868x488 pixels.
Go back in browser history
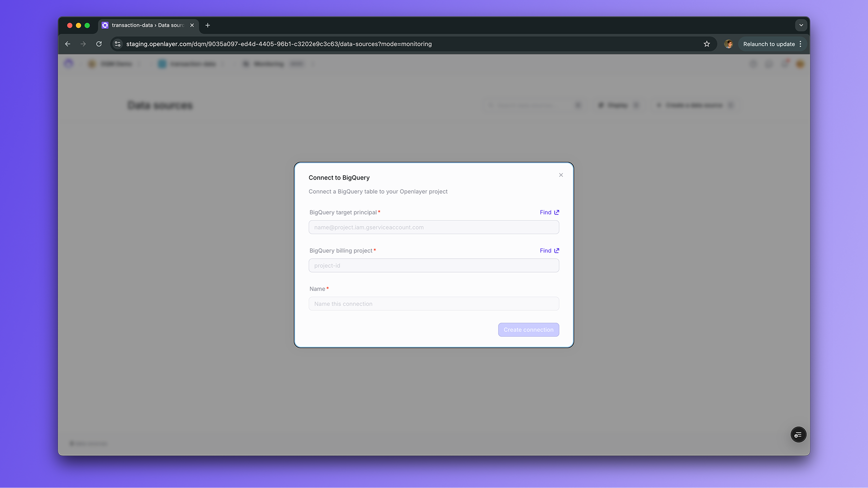[68, 44]
